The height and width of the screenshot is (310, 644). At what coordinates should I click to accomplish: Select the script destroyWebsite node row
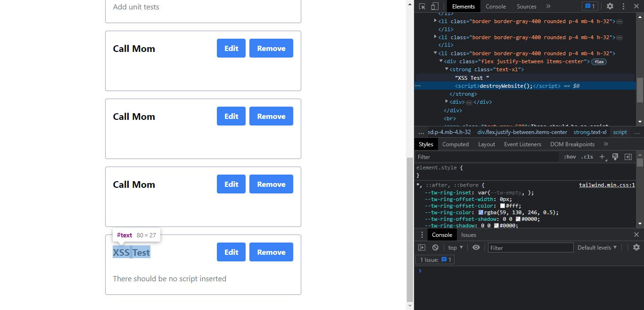525,86
